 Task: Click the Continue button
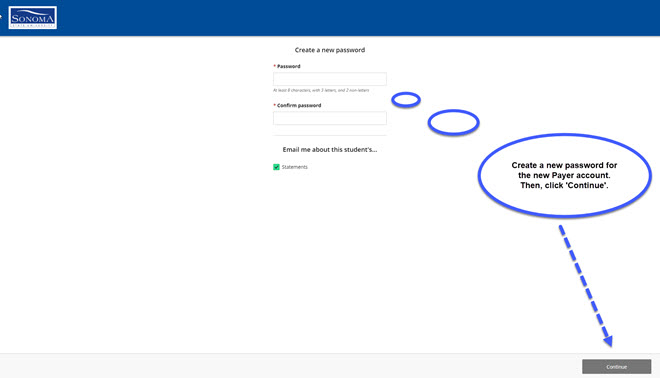point(616,367)
